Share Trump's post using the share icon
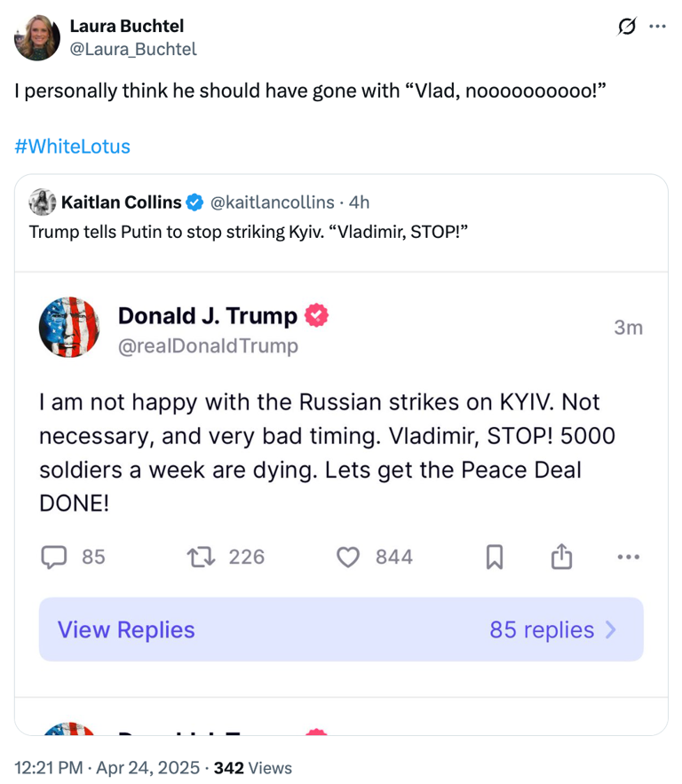The width and height of the screenshot is (682, 784). point(561,557)
